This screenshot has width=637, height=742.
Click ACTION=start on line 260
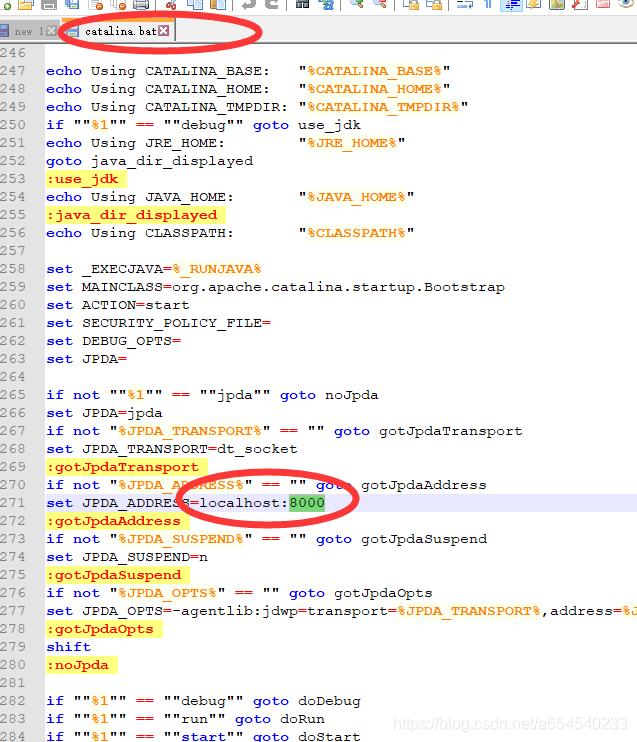tap(135, 305)
